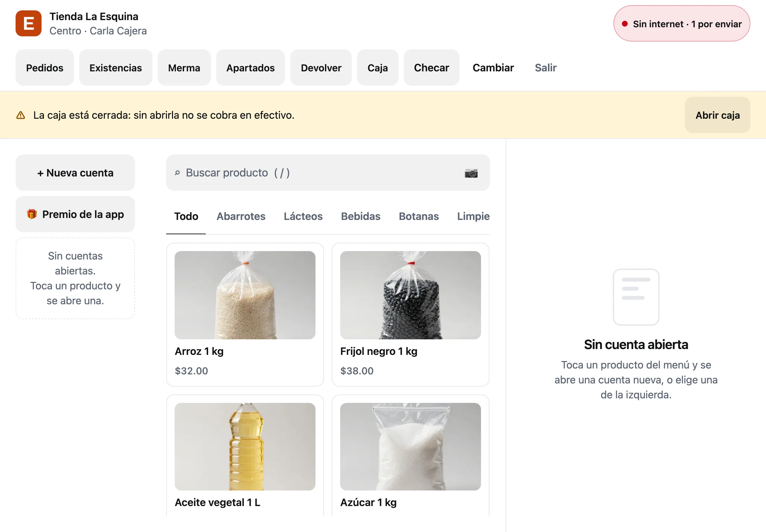
Task: Open the camera barcode scanner icon
Action: click(471, 173)
